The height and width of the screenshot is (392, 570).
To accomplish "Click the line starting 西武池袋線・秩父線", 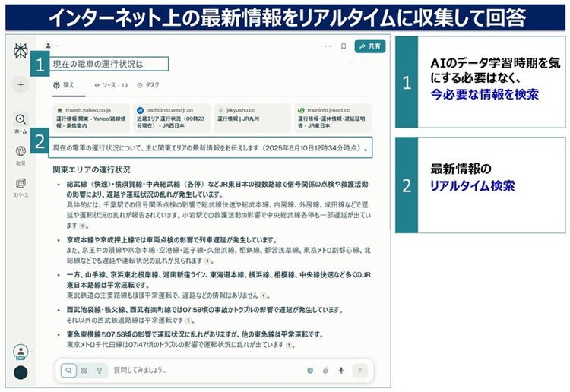I will click(205, 310).
